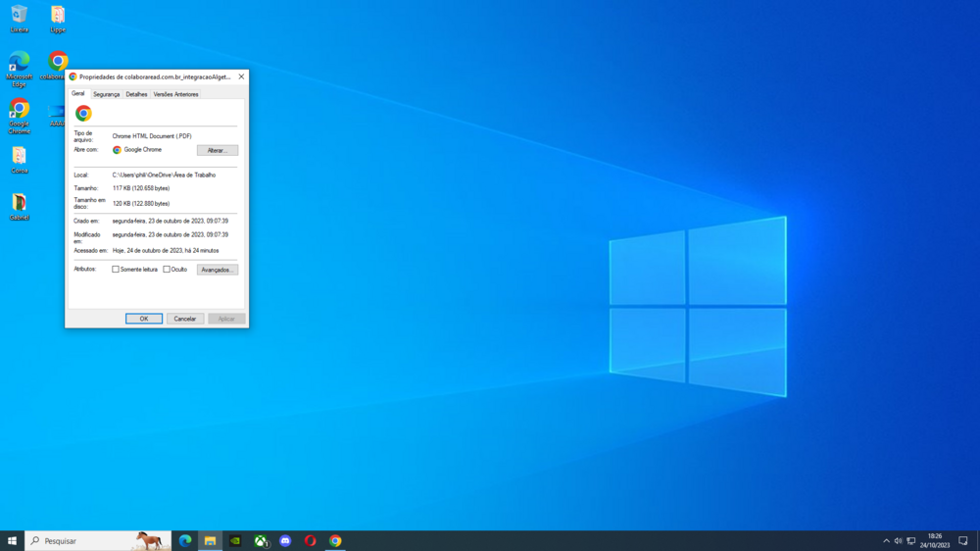Toggle the Oculto attribute checkbox

(x=167, y=270)
